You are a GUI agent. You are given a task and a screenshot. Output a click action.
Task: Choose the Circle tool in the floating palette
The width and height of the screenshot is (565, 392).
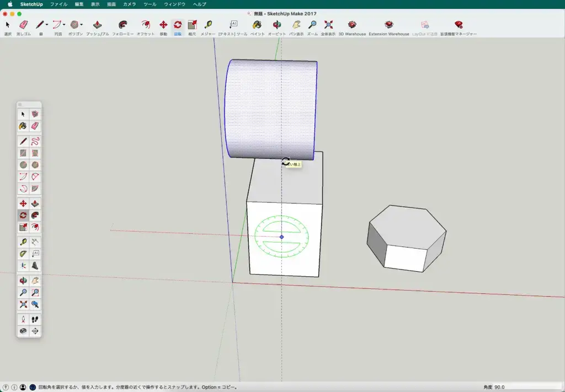pos(23,165)
